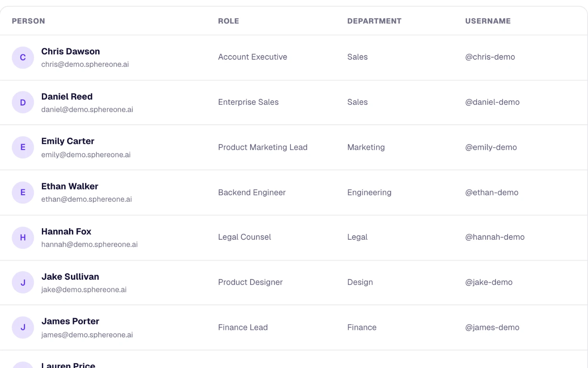The height and width of the screenshot is (368, 588).
Task: Click username @james-demo
Action: 492,327
